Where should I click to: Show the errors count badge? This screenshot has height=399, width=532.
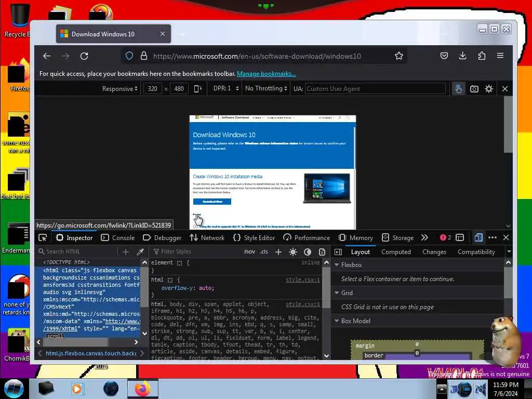445,237
